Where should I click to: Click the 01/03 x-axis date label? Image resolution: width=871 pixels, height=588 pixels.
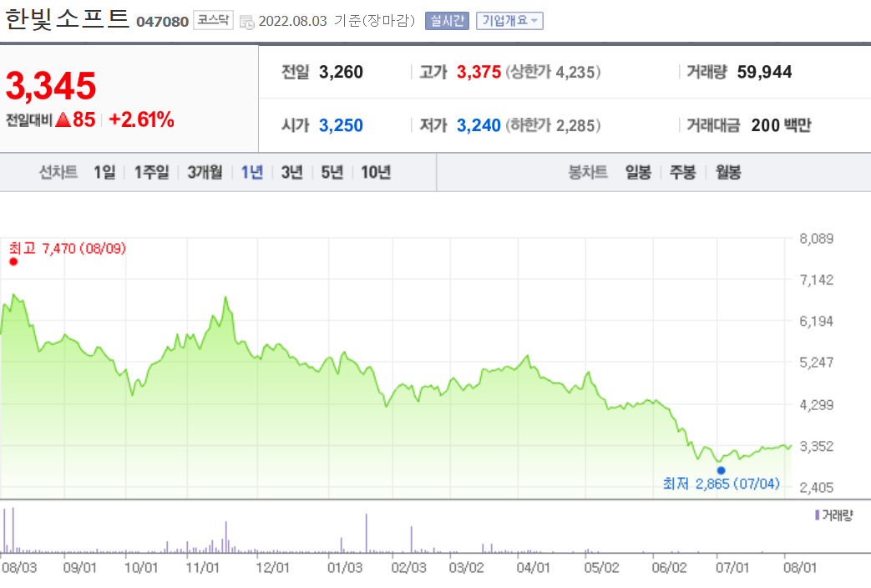(x=344, y=567)
